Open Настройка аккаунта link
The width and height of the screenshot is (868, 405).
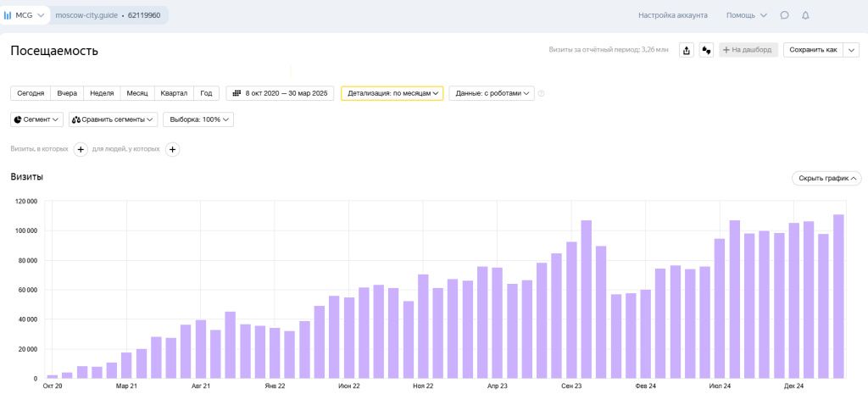click(672, 15)
